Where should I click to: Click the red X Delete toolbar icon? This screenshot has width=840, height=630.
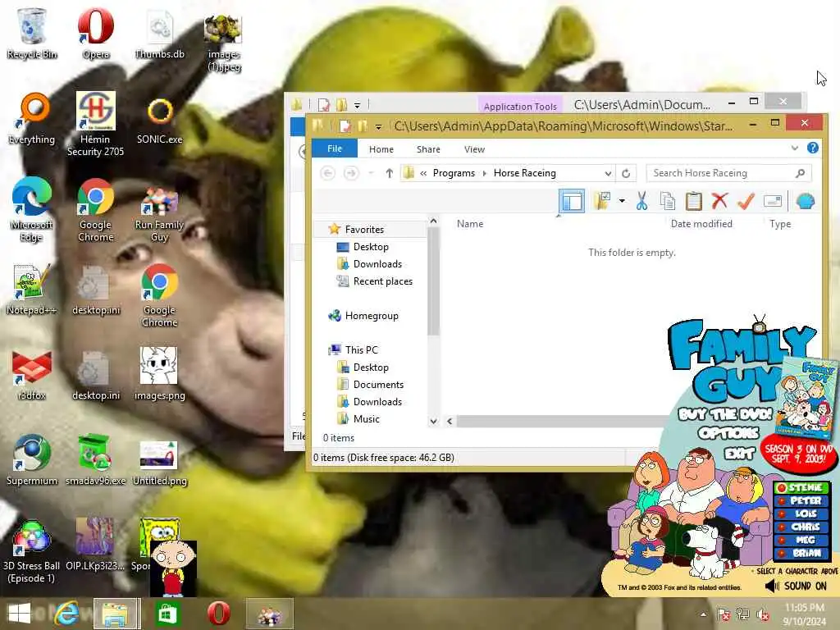719,201
